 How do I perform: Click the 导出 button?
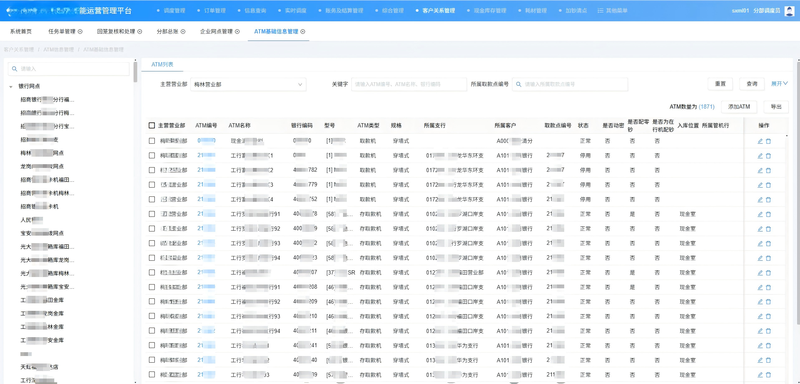pos(776,107)
